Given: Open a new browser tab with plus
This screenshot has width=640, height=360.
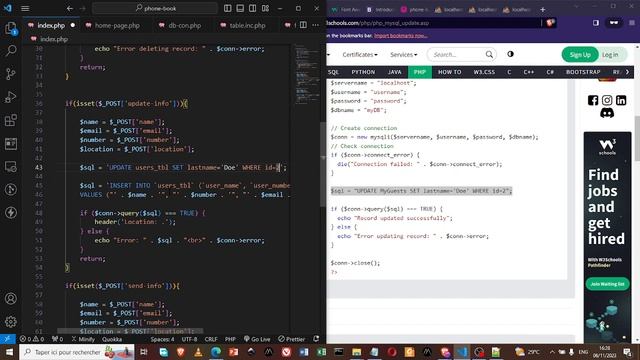Looking at the screenshot, I should click(542, 9).
